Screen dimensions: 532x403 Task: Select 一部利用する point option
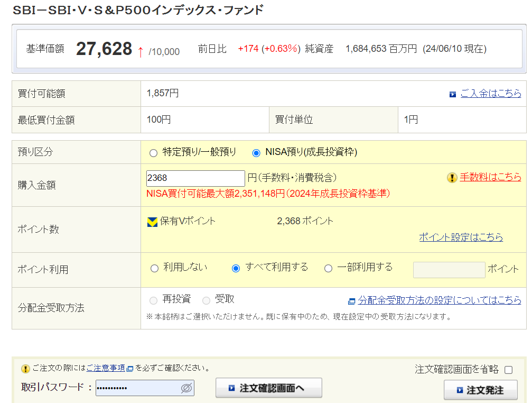pyautogui.click(x=328, y=268)
